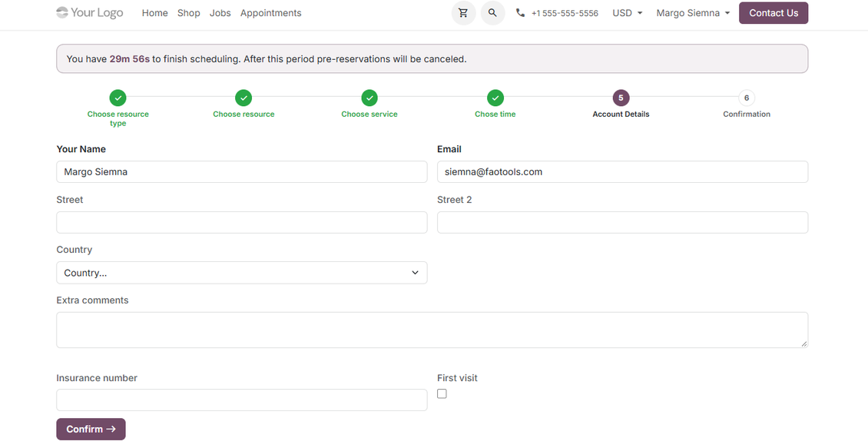Screen dimensions: 868x448
Task: Select step 6 Confirmation circle
Action: pyautogui.click(x=746, y=98)
